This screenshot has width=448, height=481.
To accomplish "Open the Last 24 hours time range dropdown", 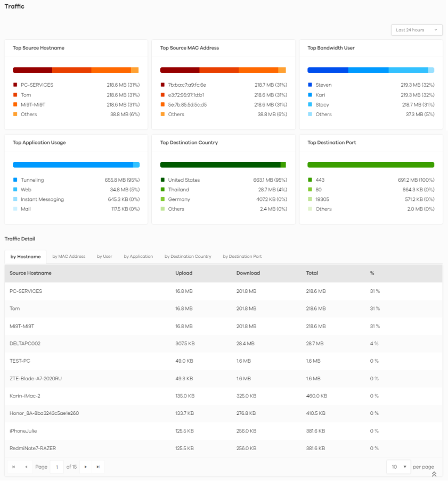I will 416,30.
